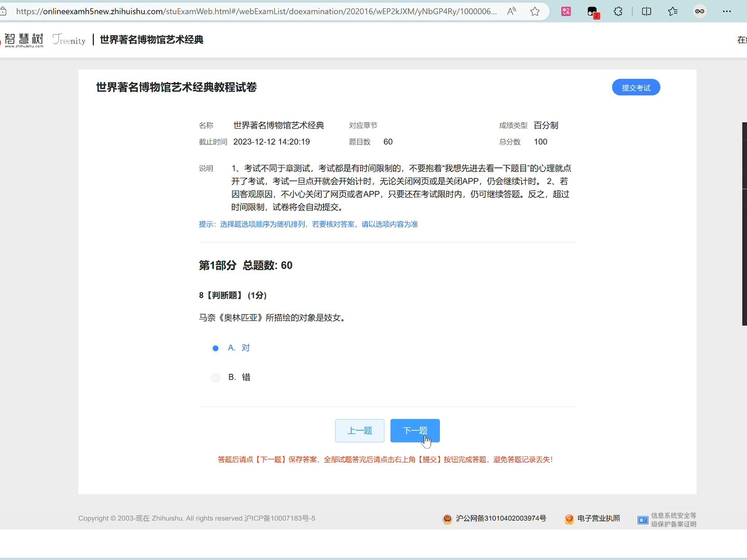Submit the exam with 提交考试
The height and width of the screenshot is (560, 747).
[x=636, y=88]
